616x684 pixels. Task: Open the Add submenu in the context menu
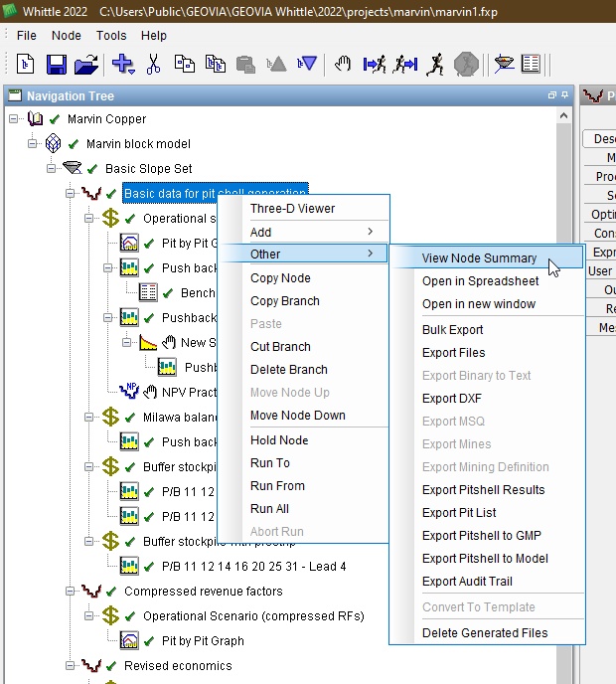[x=303, y=232]
